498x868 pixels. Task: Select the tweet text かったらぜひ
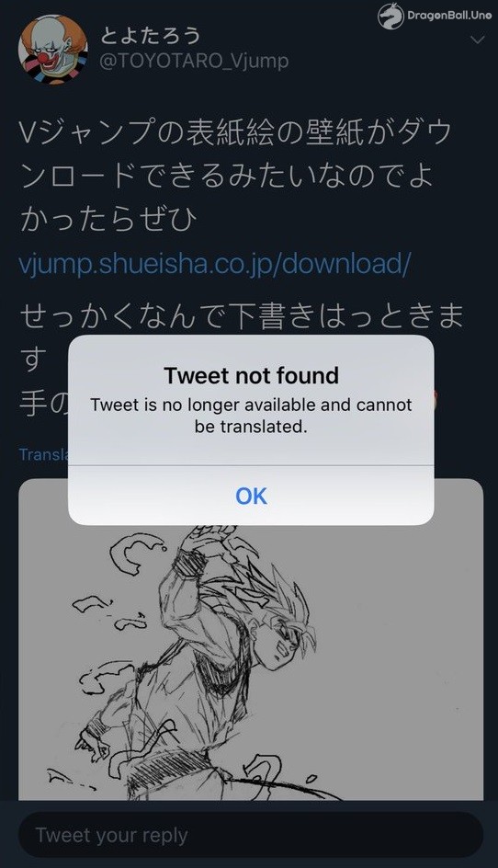click(x=108, y=219)
